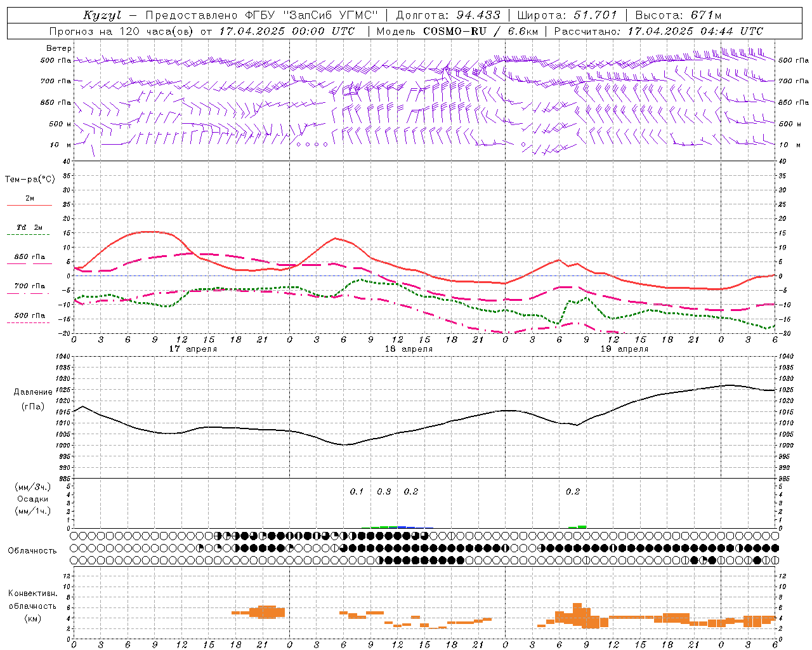Click the "700 гПа" temperature legend label
Viewport: 812px width, 650px height.
tap(29, 286)
